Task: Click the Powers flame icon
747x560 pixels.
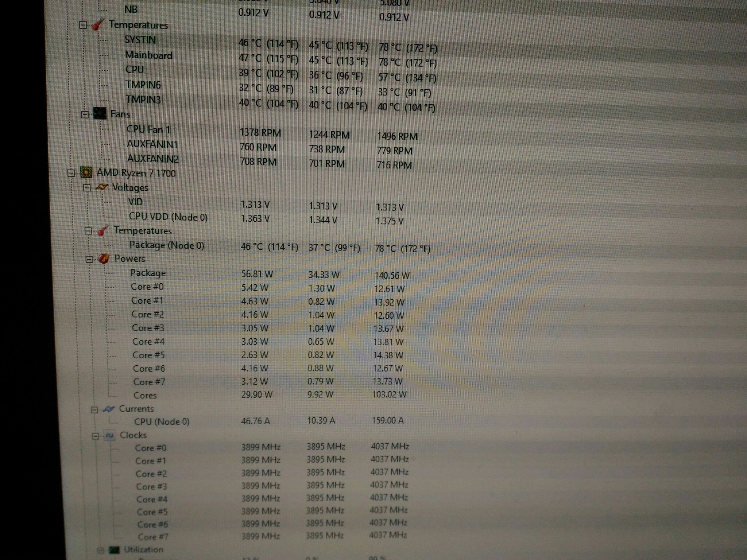Action: click(104, 258)
